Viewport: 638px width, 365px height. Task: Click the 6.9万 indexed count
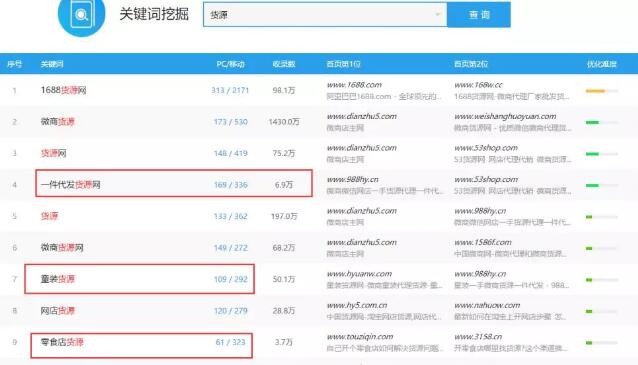(284, 185)
